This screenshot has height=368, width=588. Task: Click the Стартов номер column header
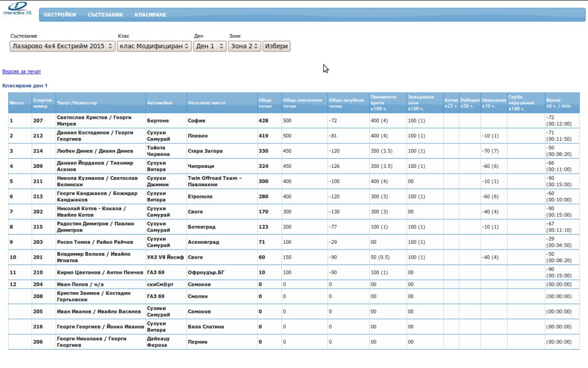[x=43, y=103]
